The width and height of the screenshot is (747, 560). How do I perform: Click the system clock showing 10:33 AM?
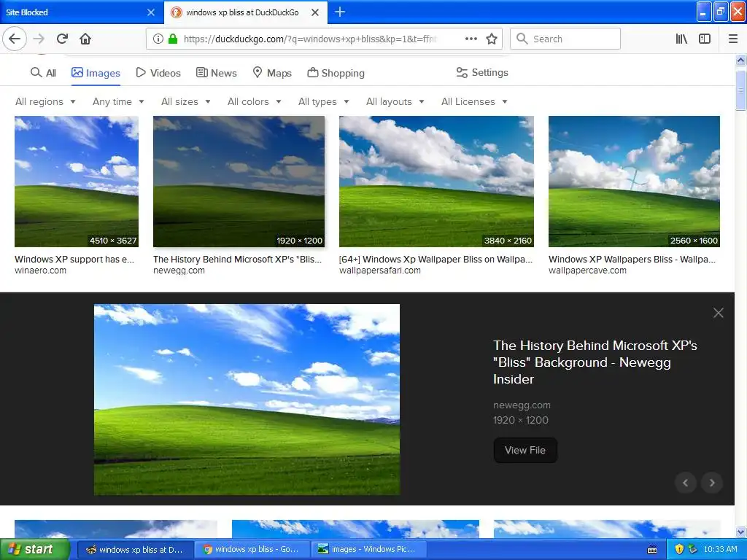[x=720, y=549]
